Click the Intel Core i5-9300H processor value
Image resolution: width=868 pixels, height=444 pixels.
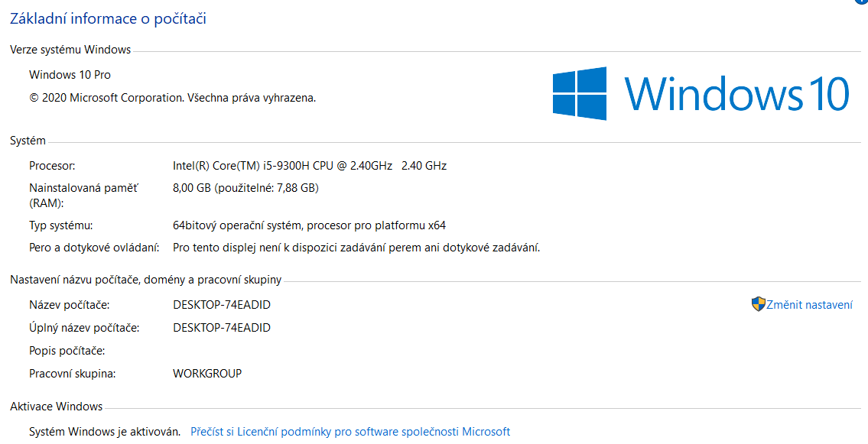pos(309,165)
